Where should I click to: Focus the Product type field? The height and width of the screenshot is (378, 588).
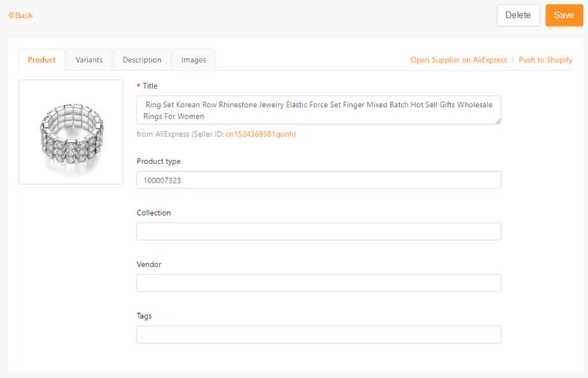(318, 180)
